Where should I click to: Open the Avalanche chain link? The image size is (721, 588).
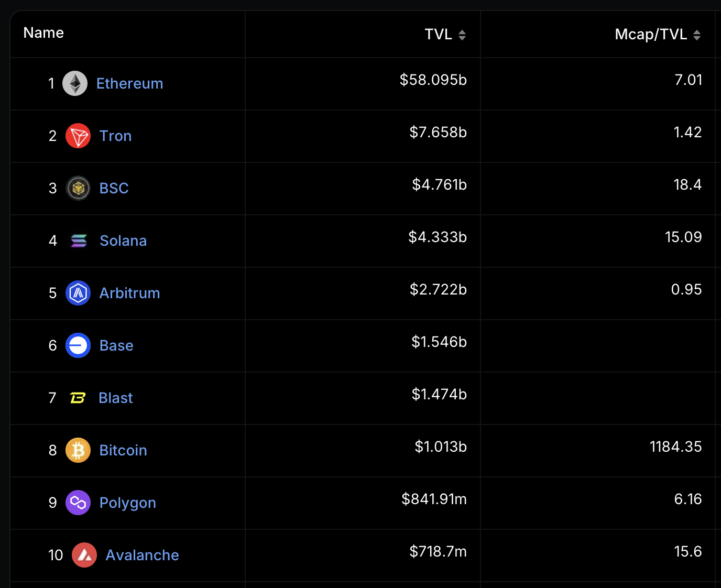click(143, 555)
